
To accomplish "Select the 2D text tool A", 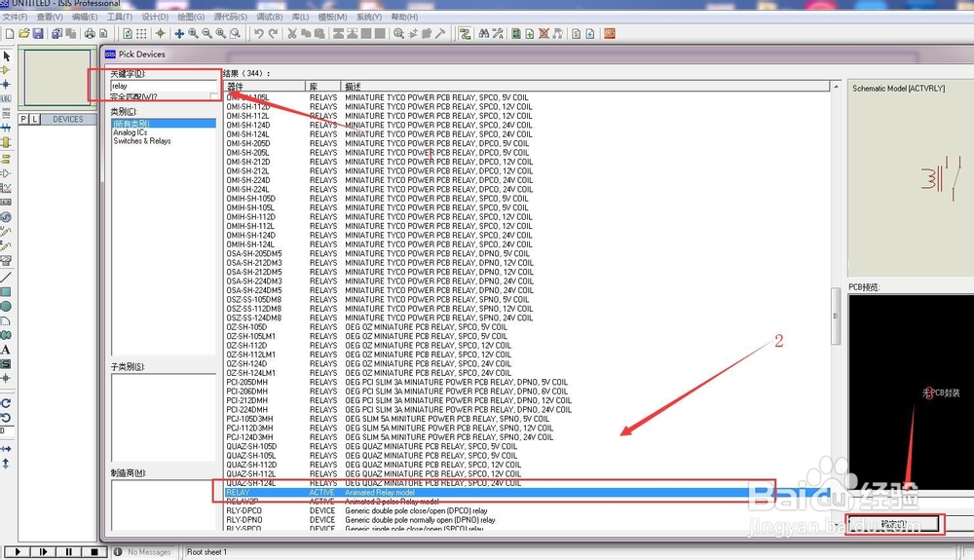I will [6, 350].
